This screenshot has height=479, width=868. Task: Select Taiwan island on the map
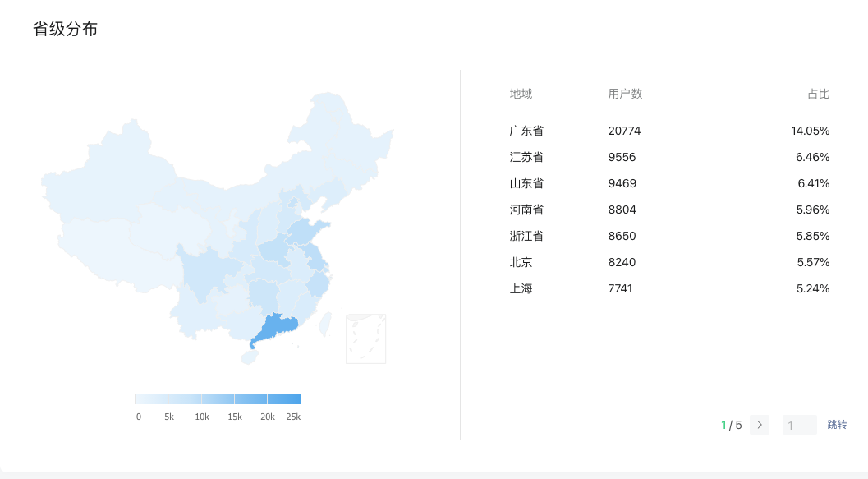tap(325, 325)
